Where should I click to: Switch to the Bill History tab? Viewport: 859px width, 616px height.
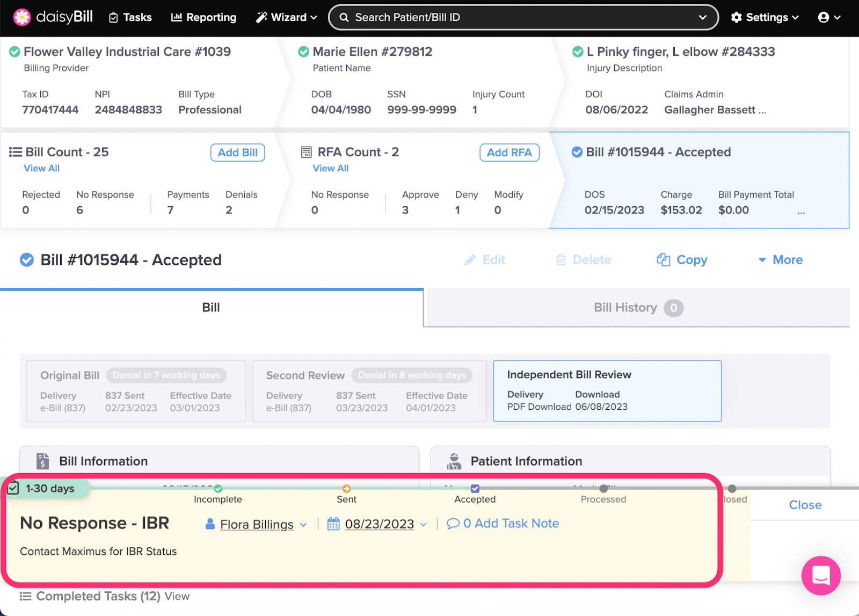pos(636,308)
